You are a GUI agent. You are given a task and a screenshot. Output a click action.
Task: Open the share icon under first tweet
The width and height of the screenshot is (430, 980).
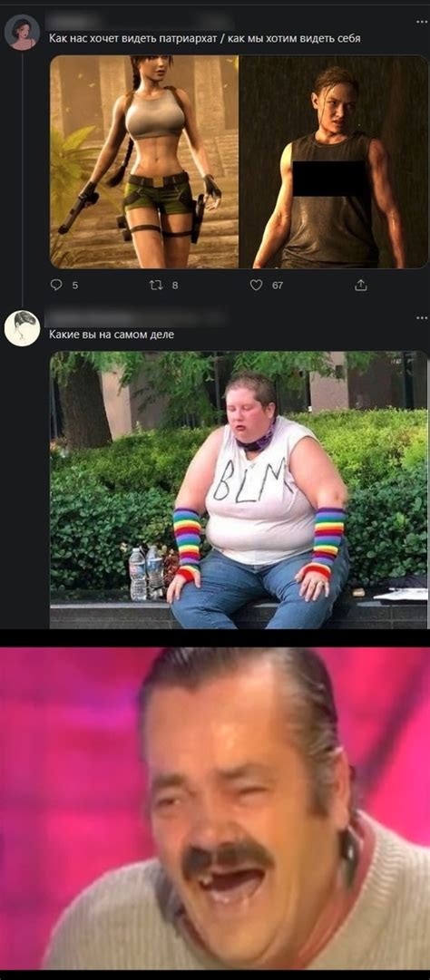361,285
